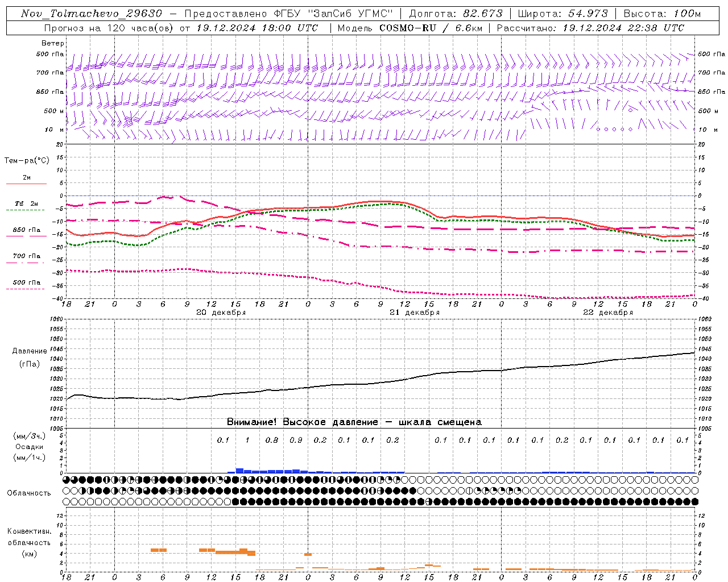The image size is (728, 582).
Task: Click the 21 декабря date label
Action: click(x=415, y=313)
